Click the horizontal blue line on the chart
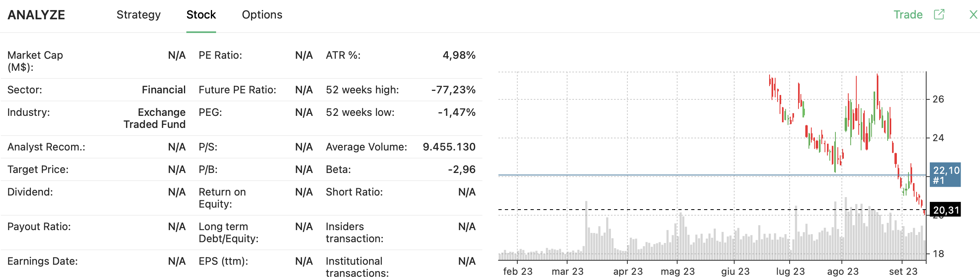The height and width of the screenshot is (280, 980). (x=643, y=175)
